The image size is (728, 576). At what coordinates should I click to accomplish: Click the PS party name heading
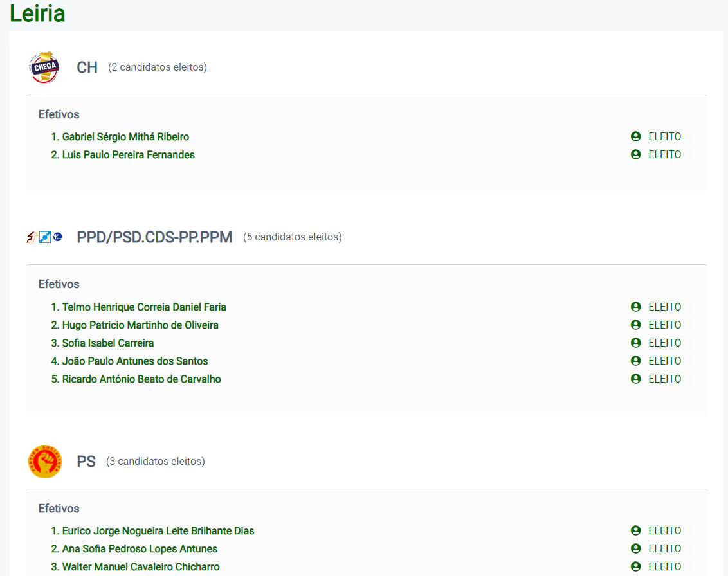coord(86,462)
